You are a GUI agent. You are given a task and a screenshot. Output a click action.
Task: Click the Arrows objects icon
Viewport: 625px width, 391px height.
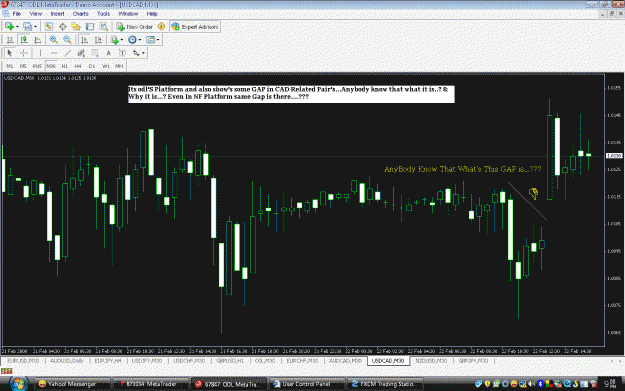pos(136,53)
